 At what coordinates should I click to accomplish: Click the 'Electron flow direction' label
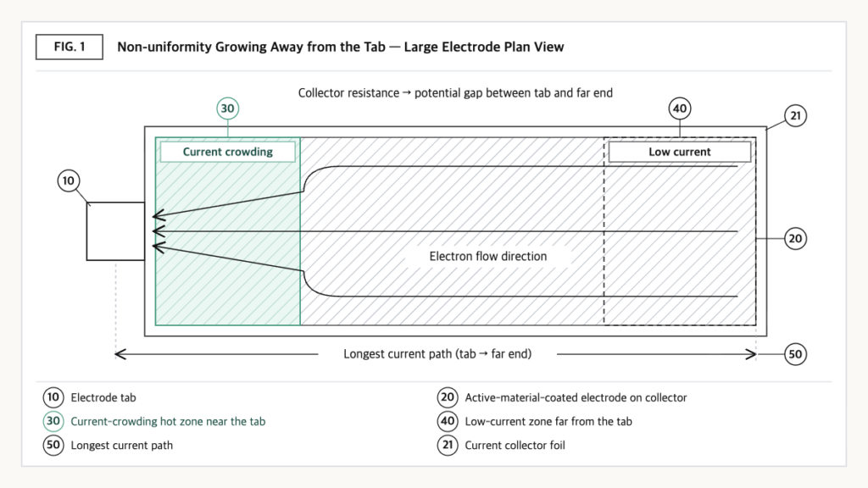point(487,256)
